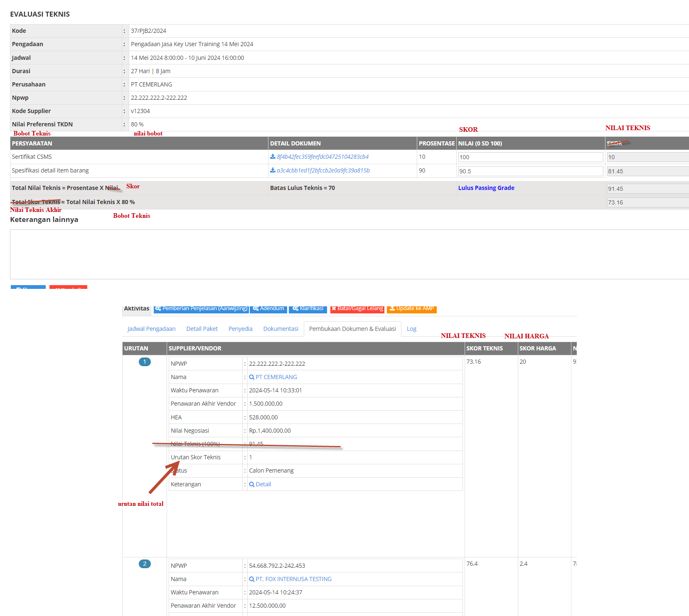Click the Batal/Gagal Lelang button
Screen dimensions: 689x616
coord(357,309)
